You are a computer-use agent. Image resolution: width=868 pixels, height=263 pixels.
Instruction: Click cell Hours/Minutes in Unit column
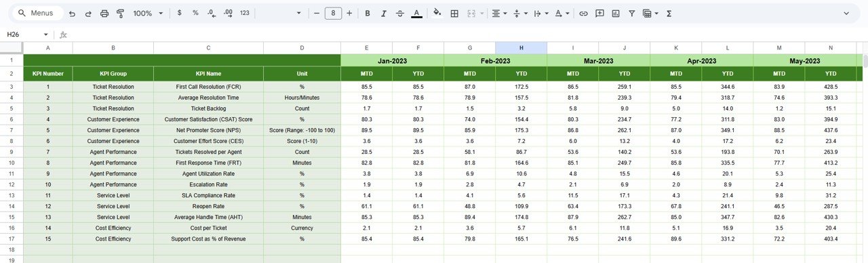click(302, 98)
